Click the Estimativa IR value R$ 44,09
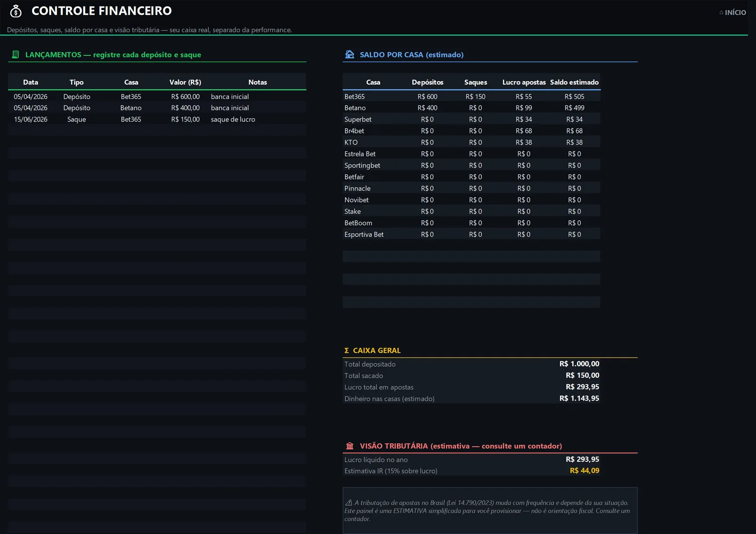The image size is (756, 534). (584, 471)
